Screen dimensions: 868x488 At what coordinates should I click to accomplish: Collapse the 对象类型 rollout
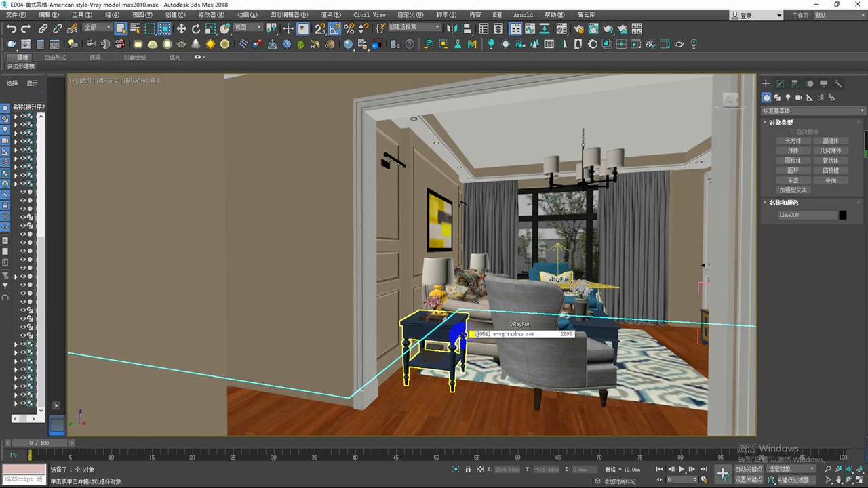point(780,123)
